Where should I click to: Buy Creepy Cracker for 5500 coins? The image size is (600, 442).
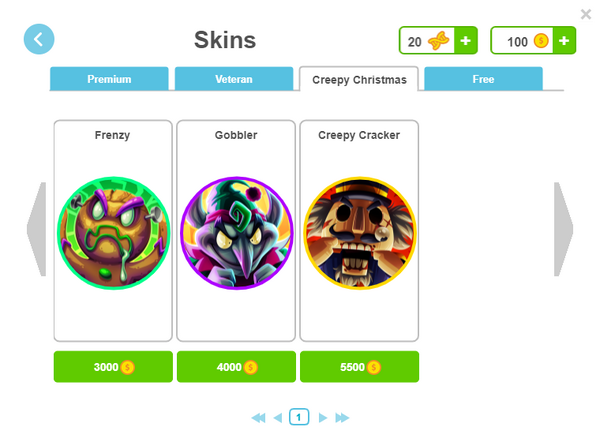click(360, 367)
